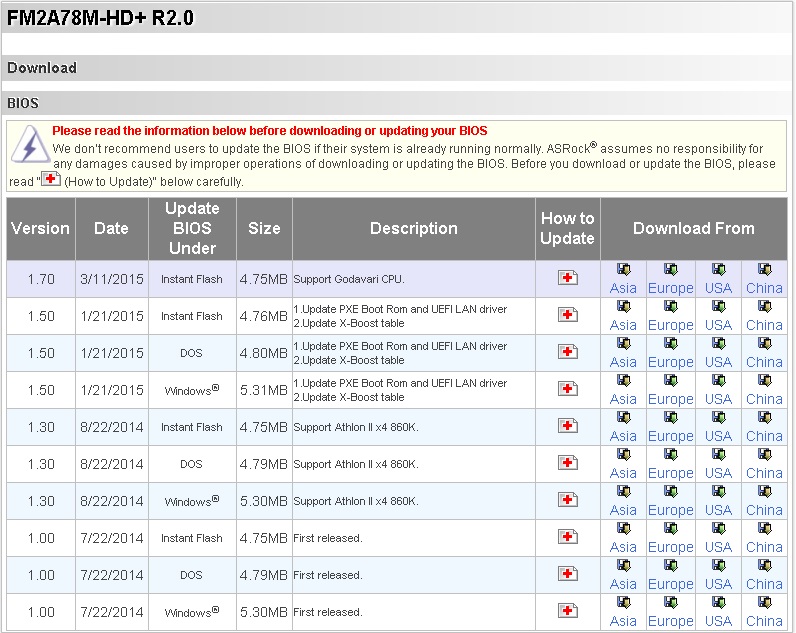The width and height of the screenshot is (796, 633).
Task: Click the Download From column header
Action: coord(693,228)
